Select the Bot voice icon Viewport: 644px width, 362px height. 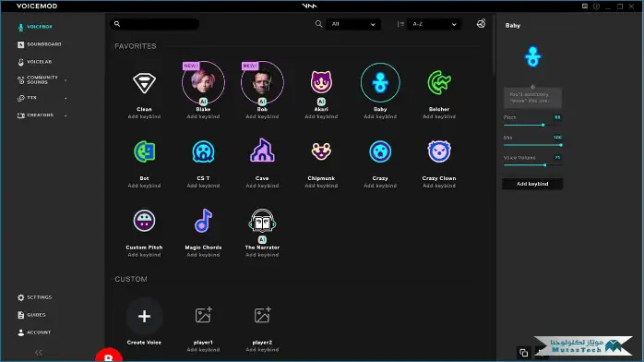pyautogui.click(x=144, y=151)
